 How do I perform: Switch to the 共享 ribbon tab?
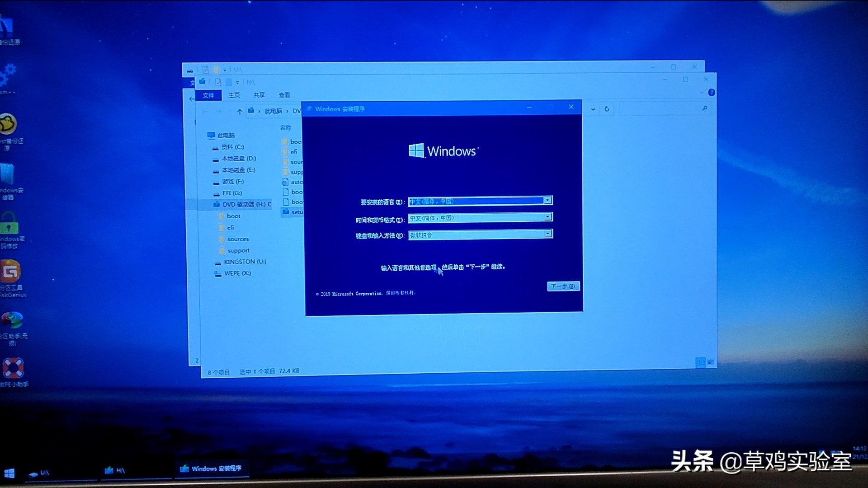259,95
